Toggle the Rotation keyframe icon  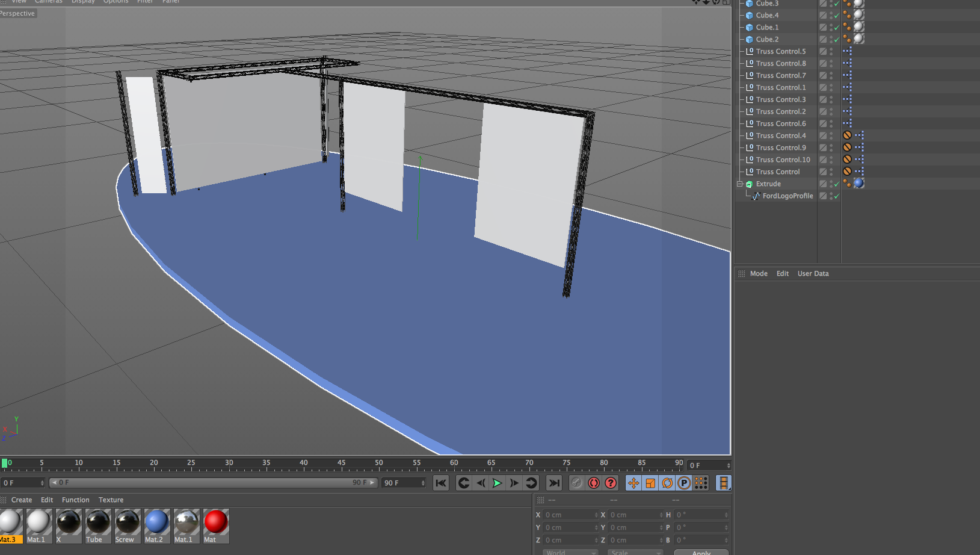[667, 483]
